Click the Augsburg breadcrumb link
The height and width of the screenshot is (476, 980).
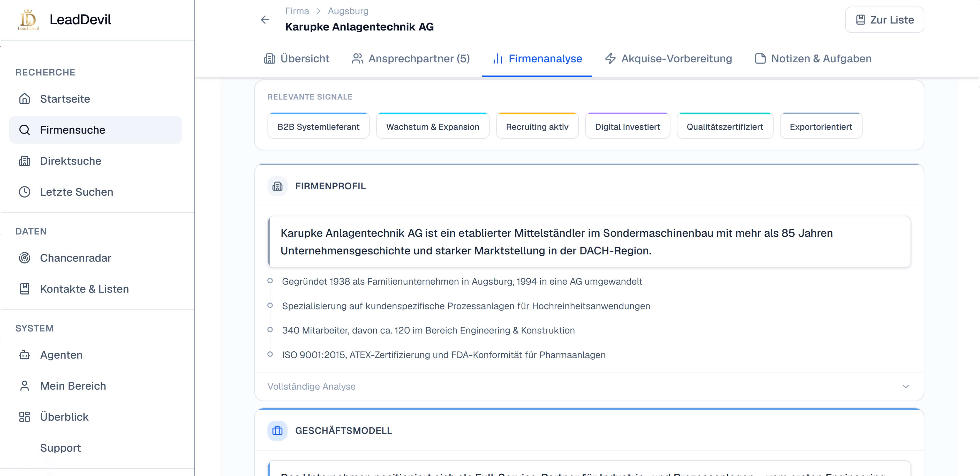(x=348, y=11)
